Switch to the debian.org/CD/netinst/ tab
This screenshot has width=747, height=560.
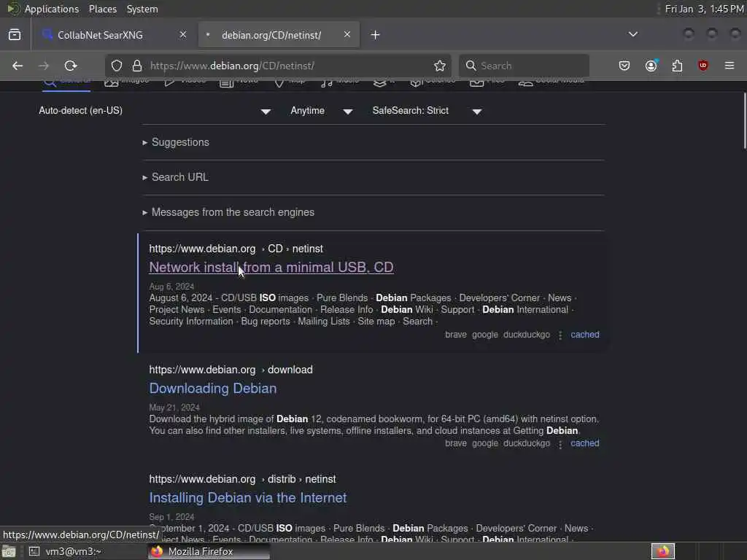[279, 35]
